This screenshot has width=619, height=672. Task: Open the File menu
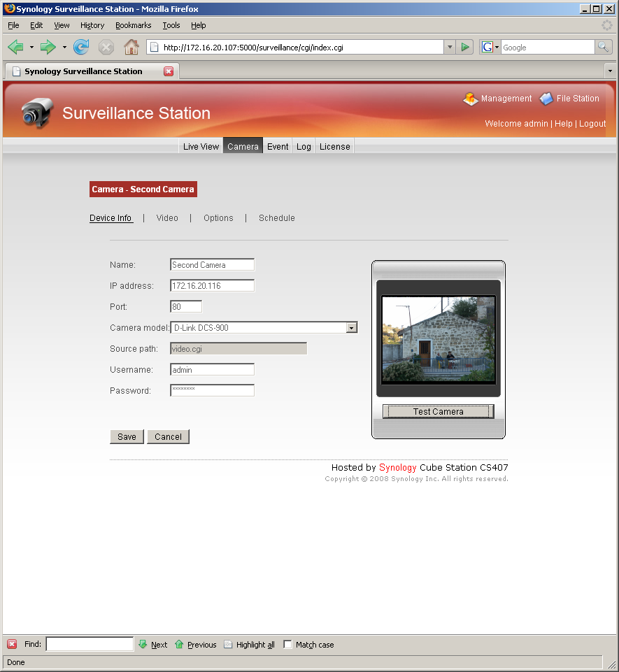[x=13, y=25]
